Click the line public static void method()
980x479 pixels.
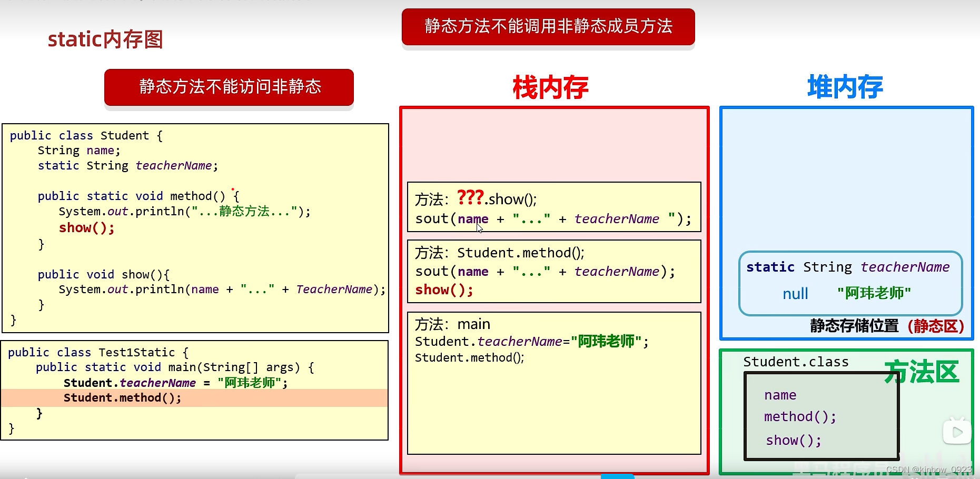tap(138, 196)
